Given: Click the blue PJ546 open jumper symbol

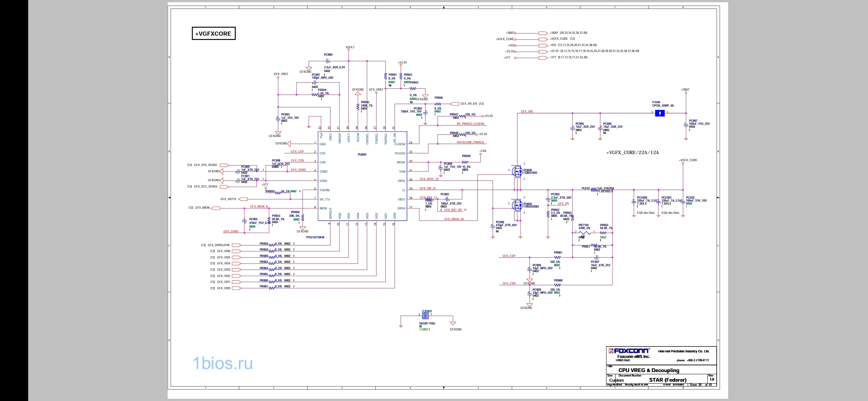Looking at the screenshot, I should (660, 113).
